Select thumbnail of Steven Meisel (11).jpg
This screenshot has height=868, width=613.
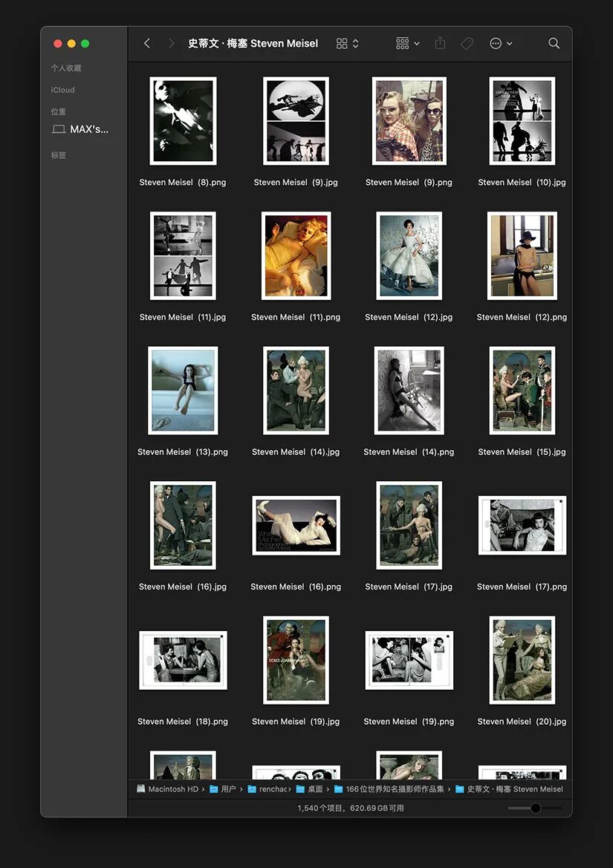183,255
